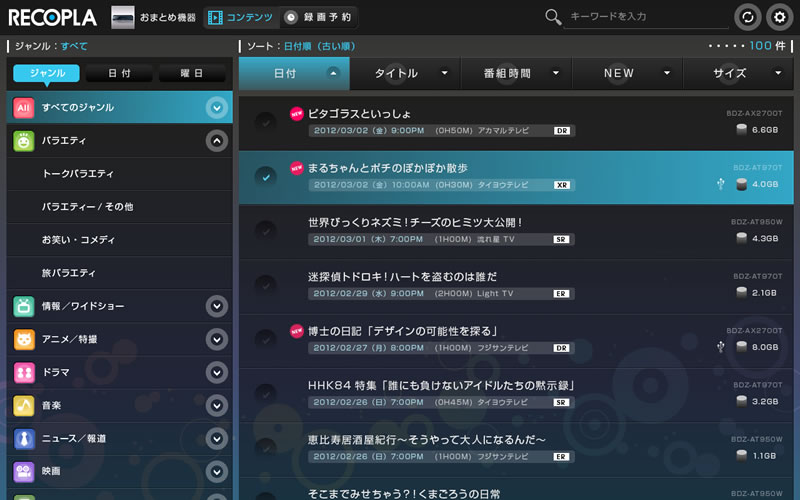Sort by NEW column
The width and height of the screenshot is (800, 500).
pyautogui.click(x=628, y=73)
